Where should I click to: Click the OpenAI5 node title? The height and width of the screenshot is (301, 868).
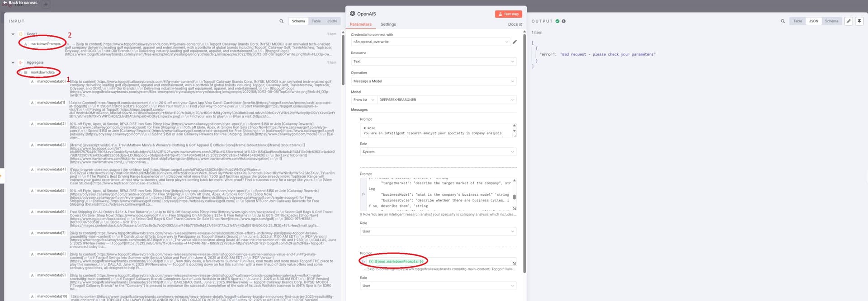point(366,14)
